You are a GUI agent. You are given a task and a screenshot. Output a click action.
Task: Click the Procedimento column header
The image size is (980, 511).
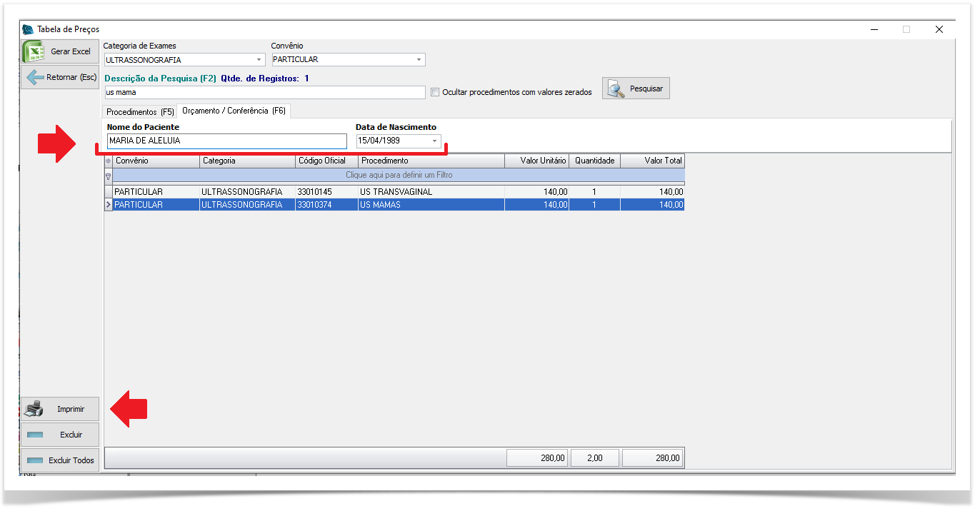pyautogui.click(x=431, y=161)
